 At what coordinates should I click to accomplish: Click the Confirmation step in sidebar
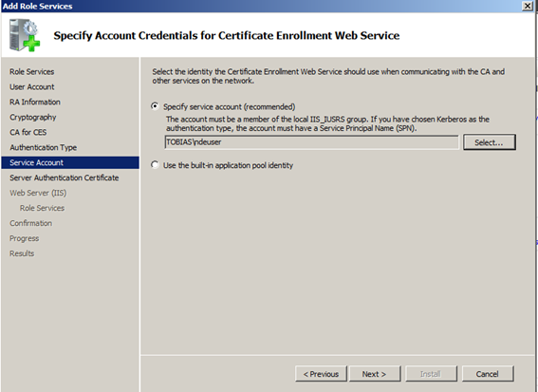point(31,223)
